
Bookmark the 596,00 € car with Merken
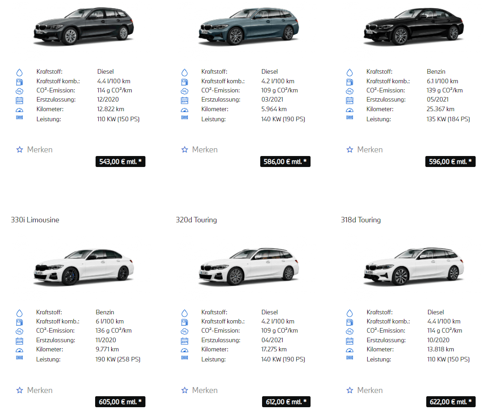pyautogui.click(x=365, y=150)
